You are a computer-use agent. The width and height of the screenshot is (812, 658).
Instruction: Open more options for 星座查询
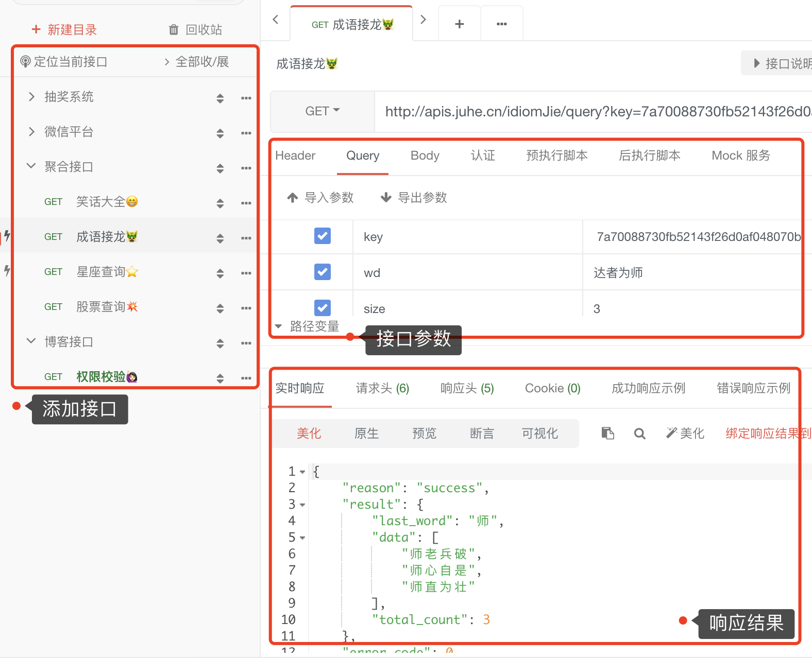click(246, 273)
